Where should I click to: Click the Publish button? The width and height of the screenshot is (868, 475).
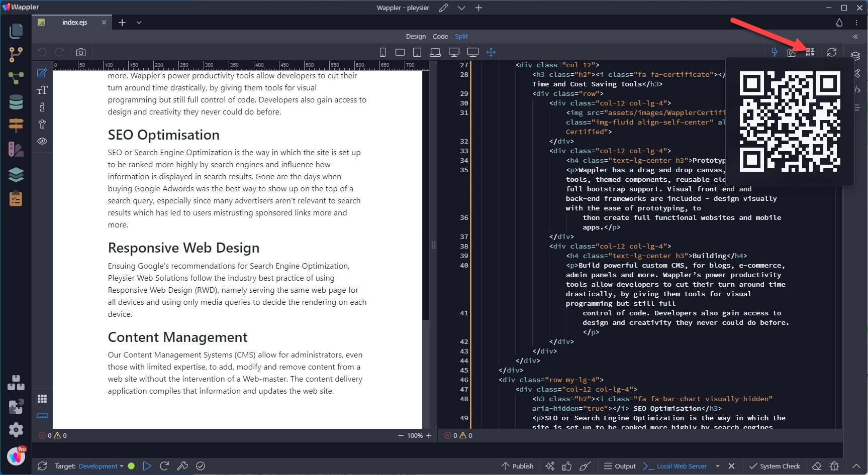[x=517, y=466]
